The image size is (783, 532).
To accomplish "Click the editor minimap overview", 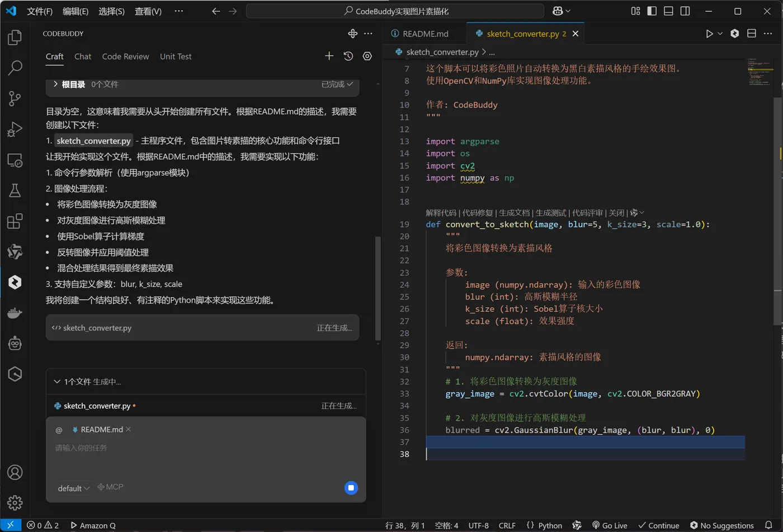I will pos(760,73).
